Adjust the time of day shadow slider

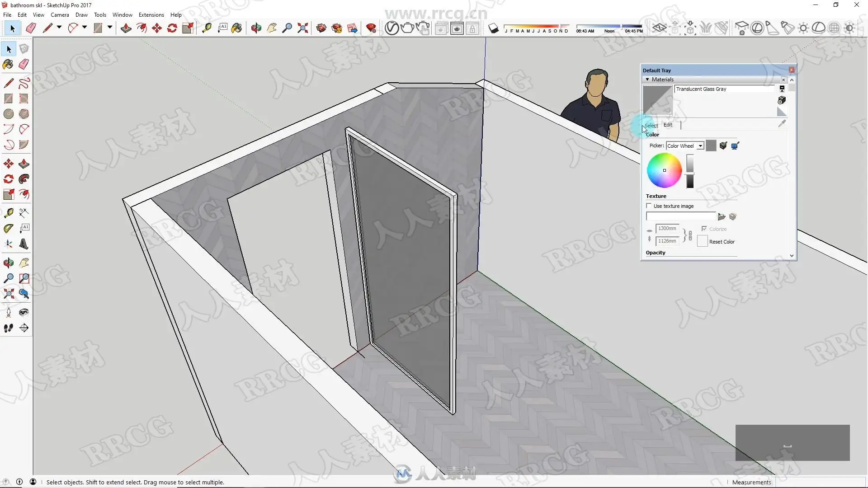click(609, 26)
